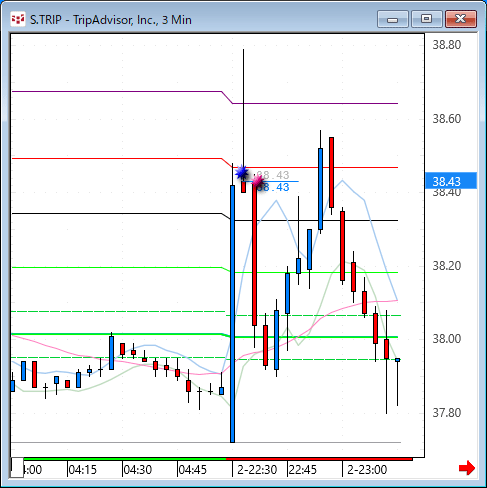This screenshot has width=487, height=488.
Task: Click the gray 38.43 fill price text
Action: tap(273, 175)
